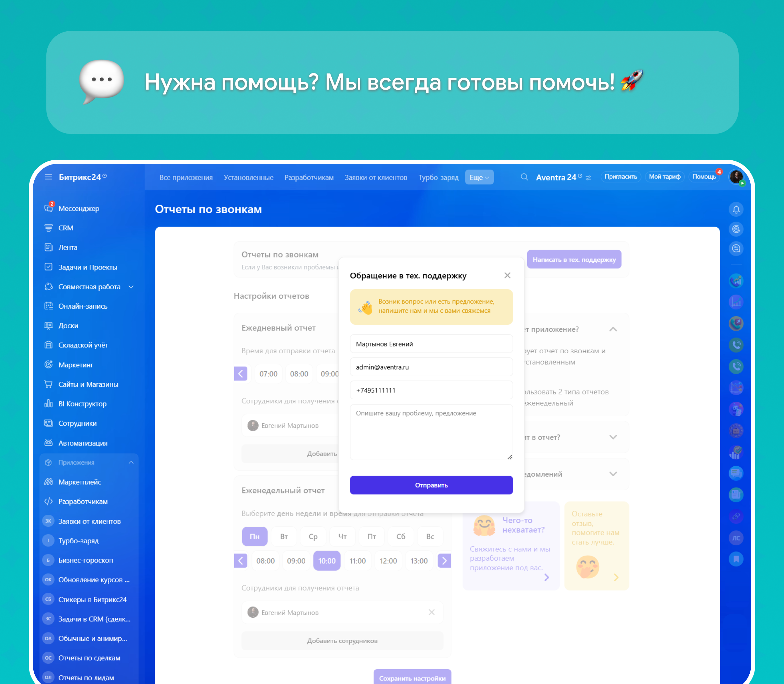Click the CRM sidebar icon
784x684 pixels.
[x=48, y=228]
